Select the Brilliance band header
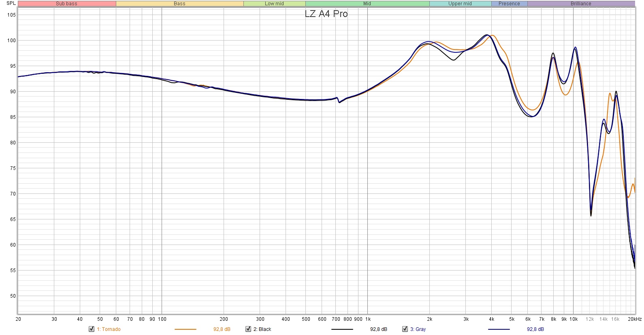Screen dimensions: 644x335 point(581,4)
